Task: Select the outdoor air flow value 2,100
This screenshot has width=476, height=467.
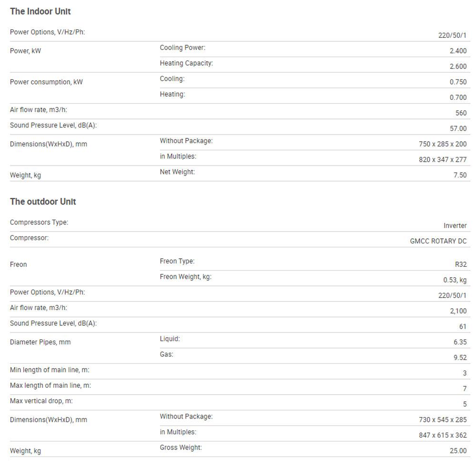Action: pyautogui.click(x=458, y=311)
